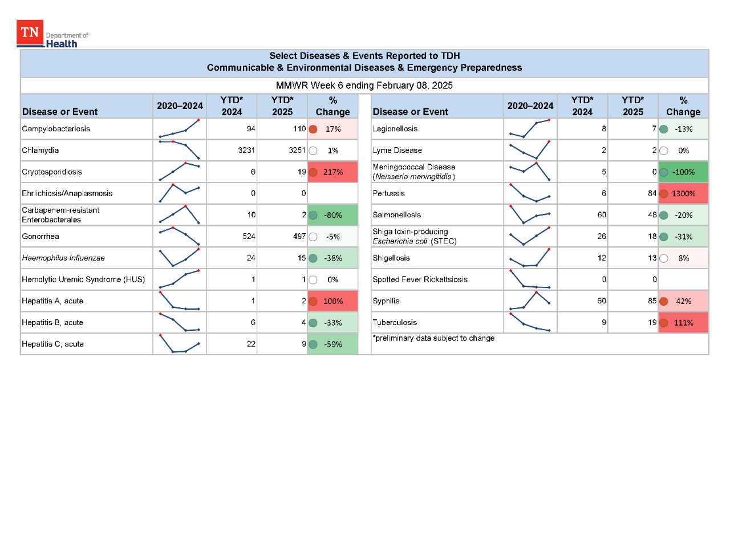Viewport: 730px width, 560px height.
Task: Select the green -13% indicator for Legionellosis
Action: coord(664,129)
